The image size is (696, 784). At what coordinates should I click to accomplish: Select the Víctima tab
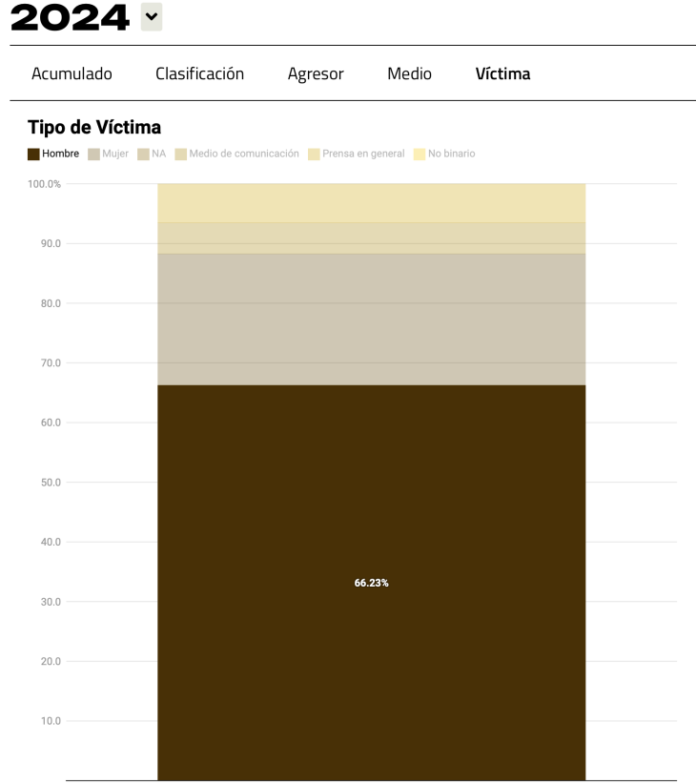click(502, 73)
